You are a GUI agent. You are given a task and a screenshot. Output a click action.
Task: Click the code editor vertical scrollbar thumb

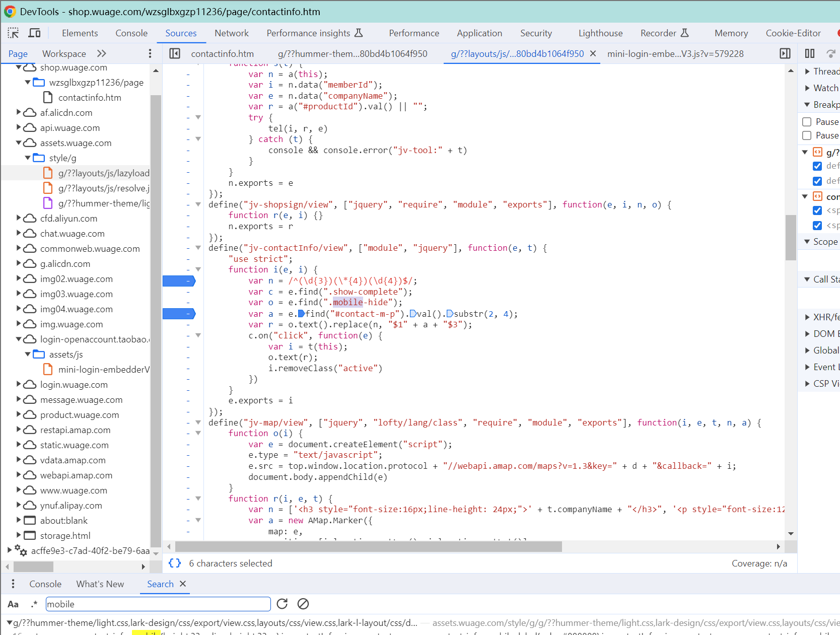(791, 237)
